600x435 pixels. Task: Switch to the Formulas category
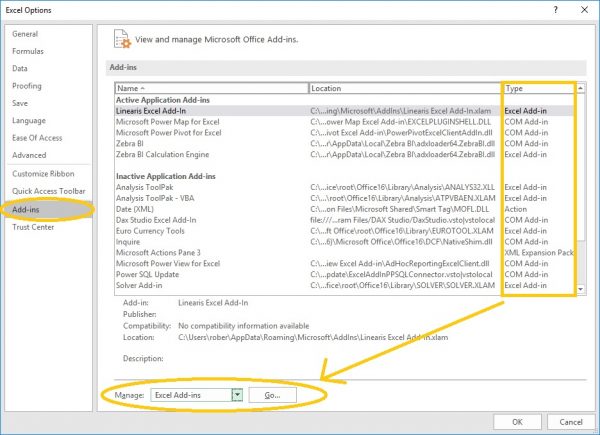coord(28,51)
